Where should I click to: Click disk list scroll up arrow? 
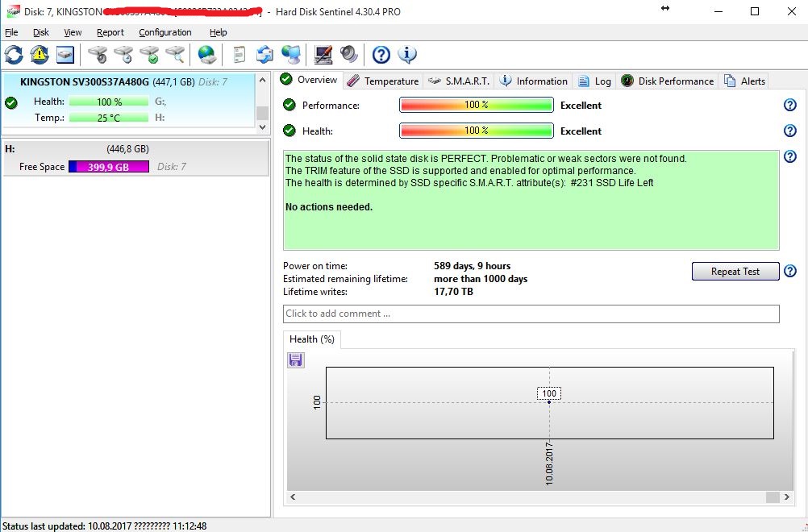pos(262,81)
